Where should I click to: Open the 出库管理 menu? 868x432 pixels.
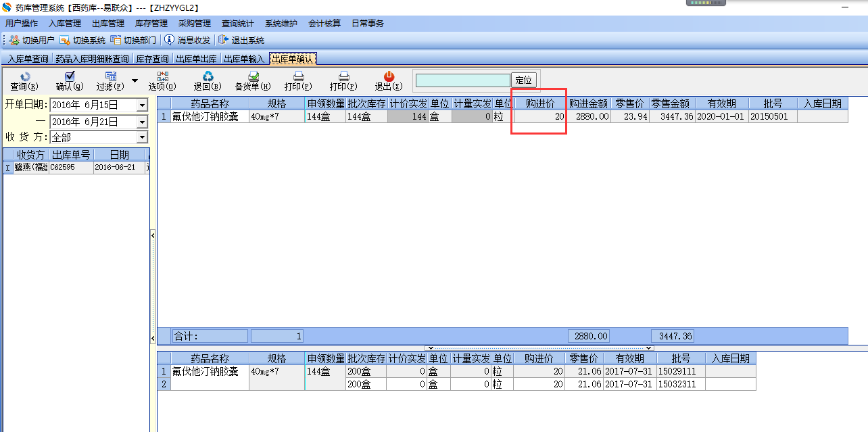coord(108,24)
